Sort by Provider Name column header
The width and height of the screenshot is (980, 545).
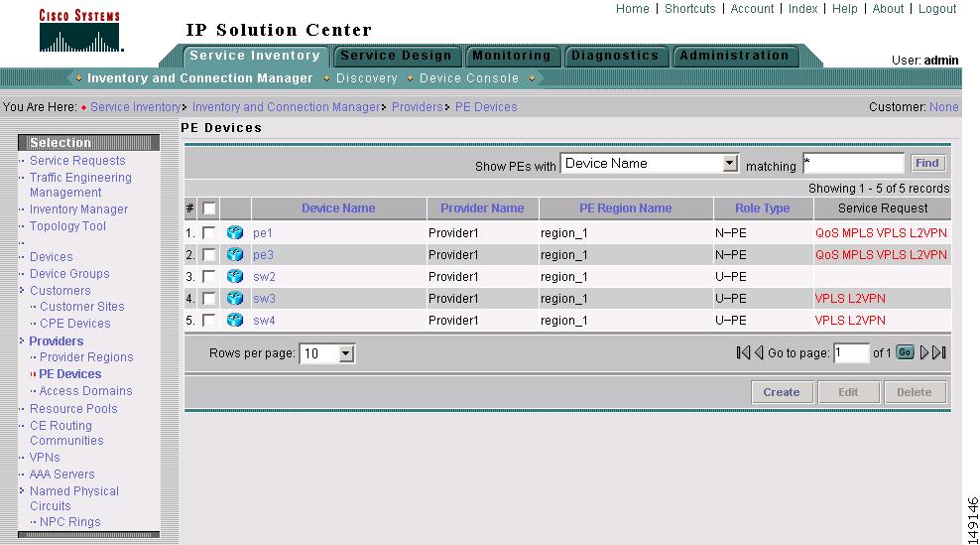(x=482, y=208)
